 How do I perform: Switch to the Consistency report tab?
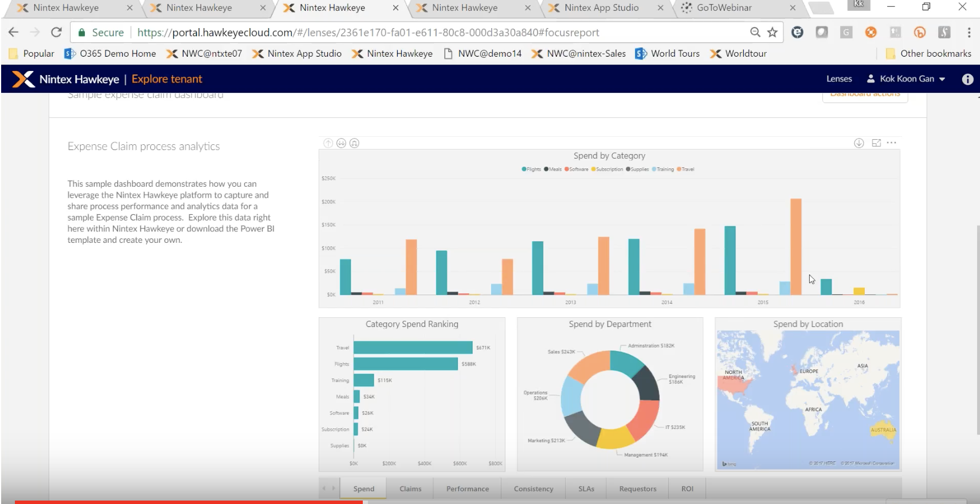tap(534, 489)
